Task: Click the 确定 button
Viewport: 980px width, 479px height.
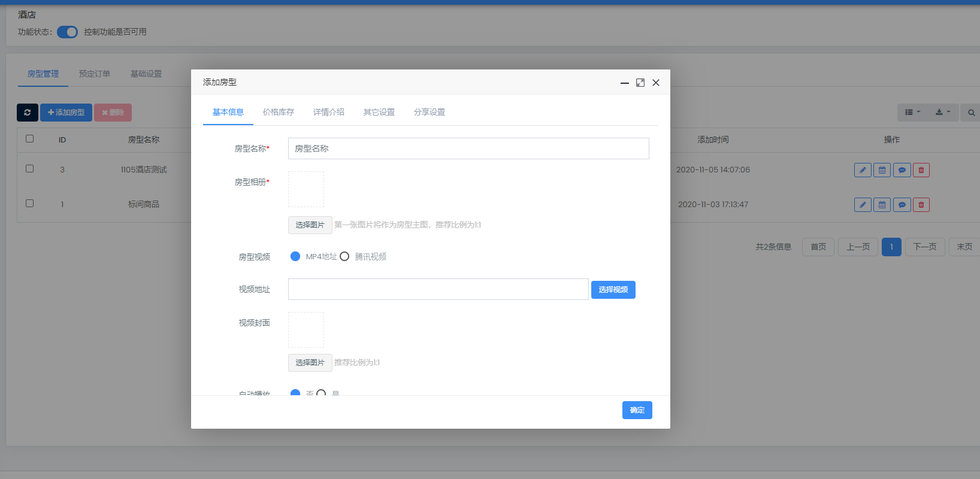Action: (637, 410)
